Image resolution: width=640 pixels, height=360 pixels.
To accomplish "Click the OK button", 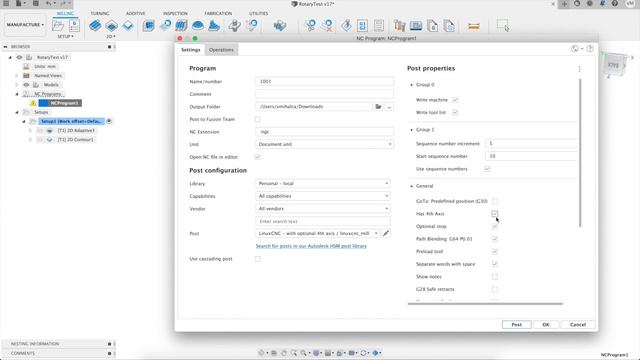I will [x=546, y=324].
